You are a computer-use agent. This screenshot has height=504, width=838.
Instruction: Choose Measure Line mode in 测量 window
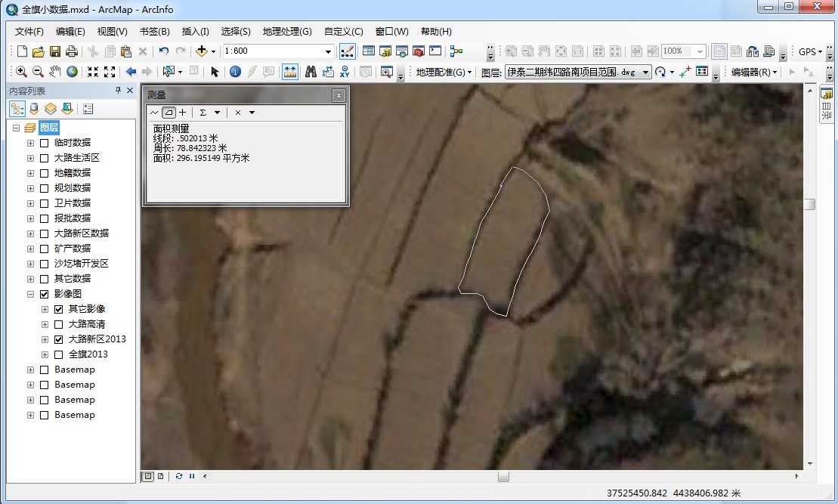pos(154,113)
